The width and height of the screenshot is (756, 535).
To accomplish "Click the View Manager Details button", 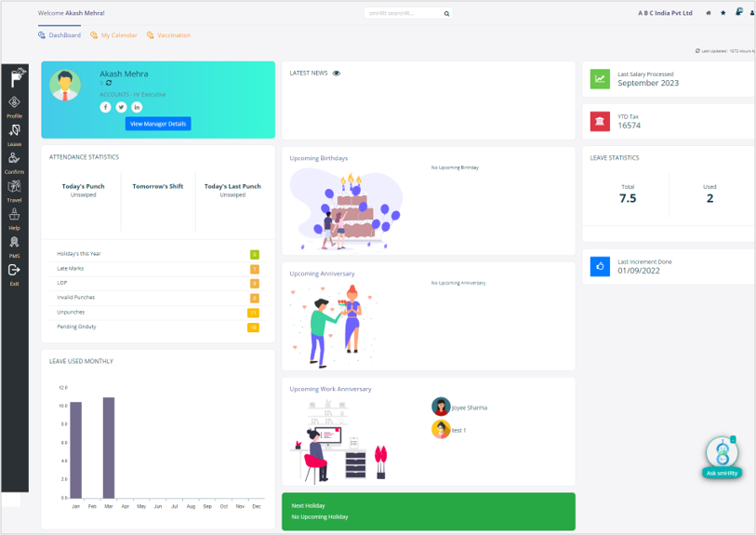I will pos(158,124).
